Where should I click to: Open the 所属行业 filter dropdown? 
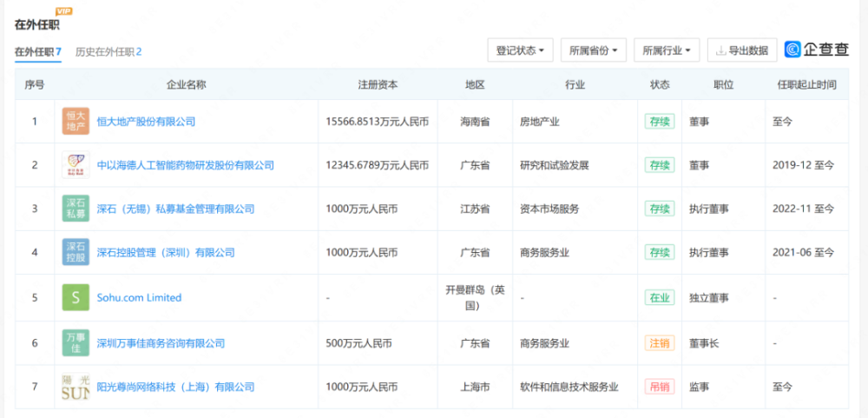(667, 50)
